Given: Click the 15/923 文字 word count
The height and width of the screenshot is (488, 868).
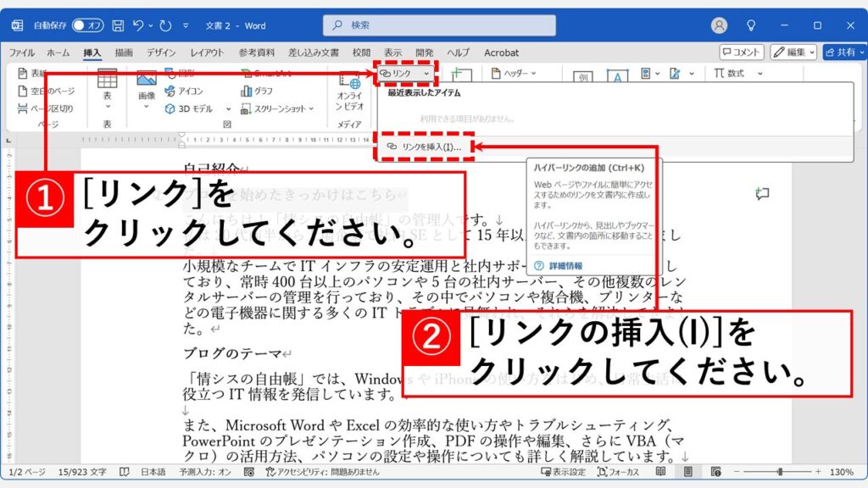Looking at the screenshot, I should 82,472.
